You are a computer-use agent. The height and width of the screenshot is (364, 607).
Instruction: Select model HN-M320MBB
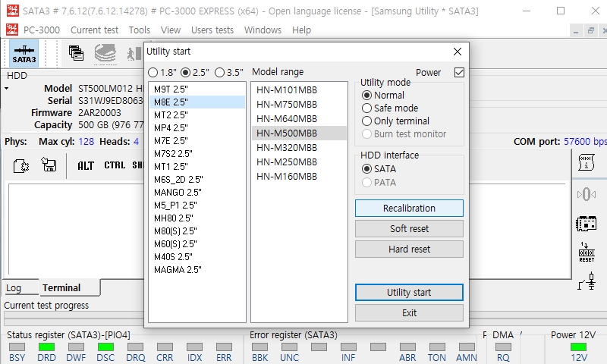pos(299,148)
